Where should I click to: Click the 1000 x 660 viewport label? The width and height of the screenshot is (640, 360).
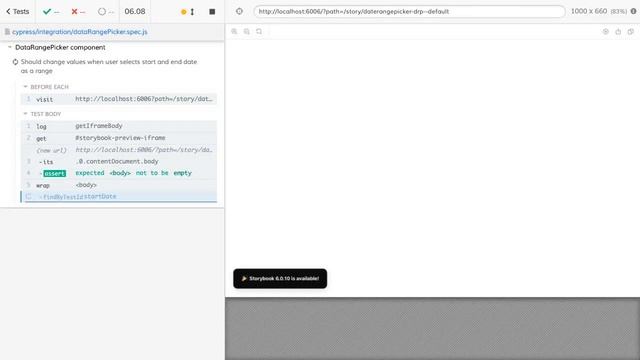click(x=589, y=11)
